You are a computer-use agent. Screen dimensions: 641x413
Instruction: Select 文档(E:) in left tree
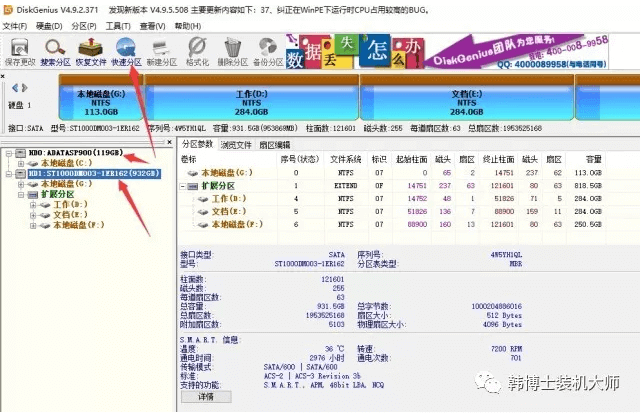click(x=70, y=215)
